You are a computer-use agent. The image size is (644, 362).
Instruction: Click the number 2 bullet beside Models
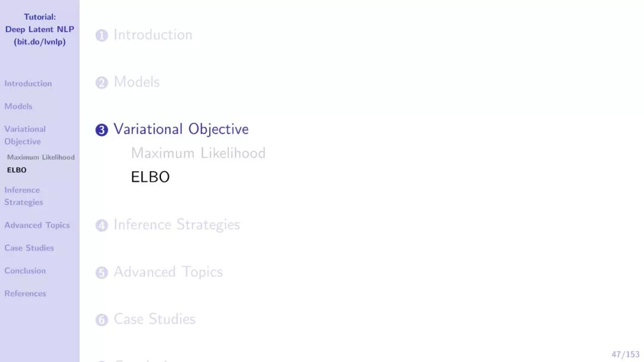pos(102,83)
